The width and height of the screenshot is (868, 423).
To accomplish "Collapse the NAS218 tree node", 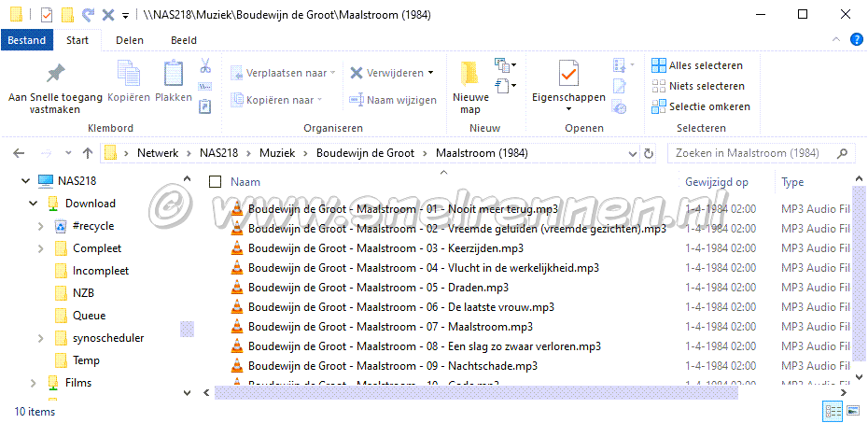I will coord(25,181).
